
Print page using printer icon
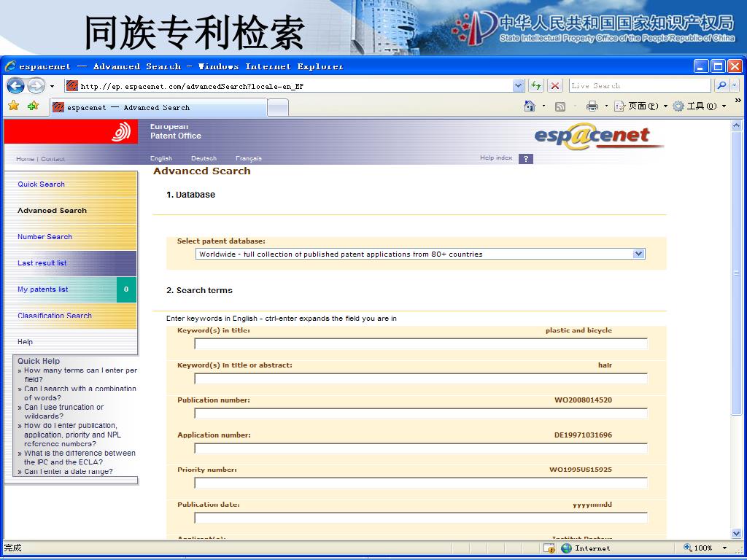[592, 106]
